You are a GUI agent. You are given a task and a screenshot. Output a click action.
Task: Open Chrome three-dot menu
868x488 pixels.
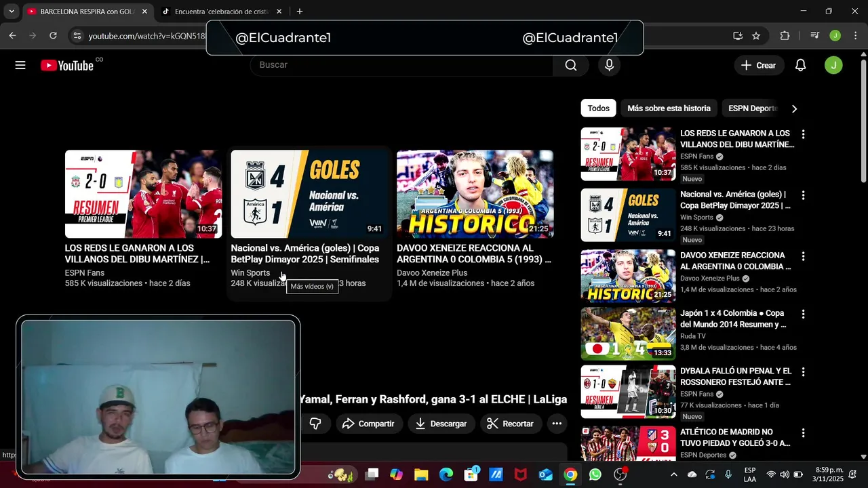855,36
